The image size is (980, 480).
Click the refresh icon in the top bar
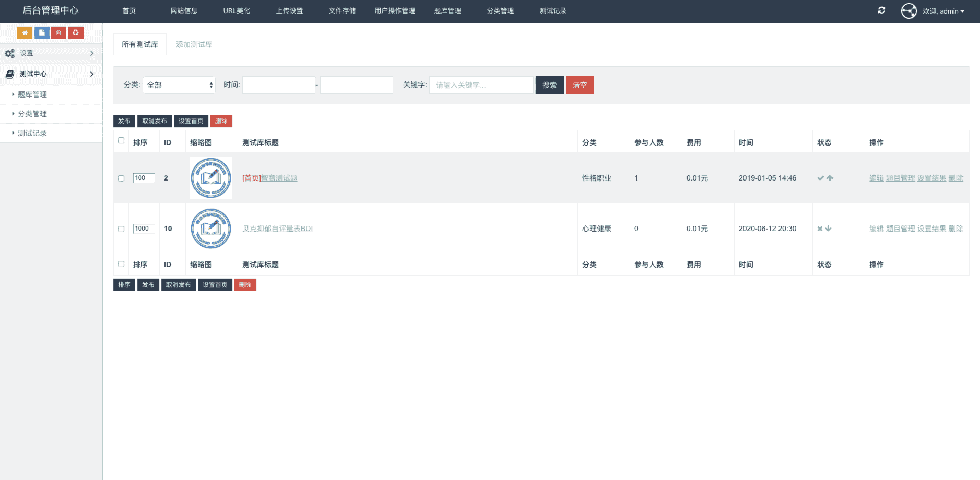pyautogui.click(x=882, y=11)
